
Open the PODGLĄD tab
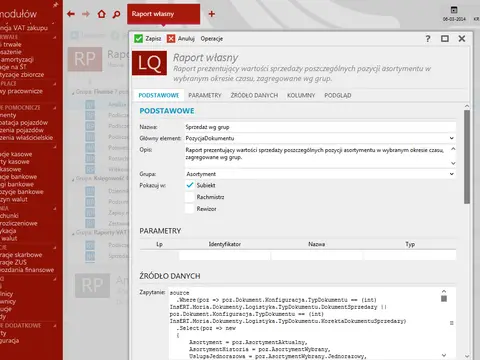tap(338, 95)
